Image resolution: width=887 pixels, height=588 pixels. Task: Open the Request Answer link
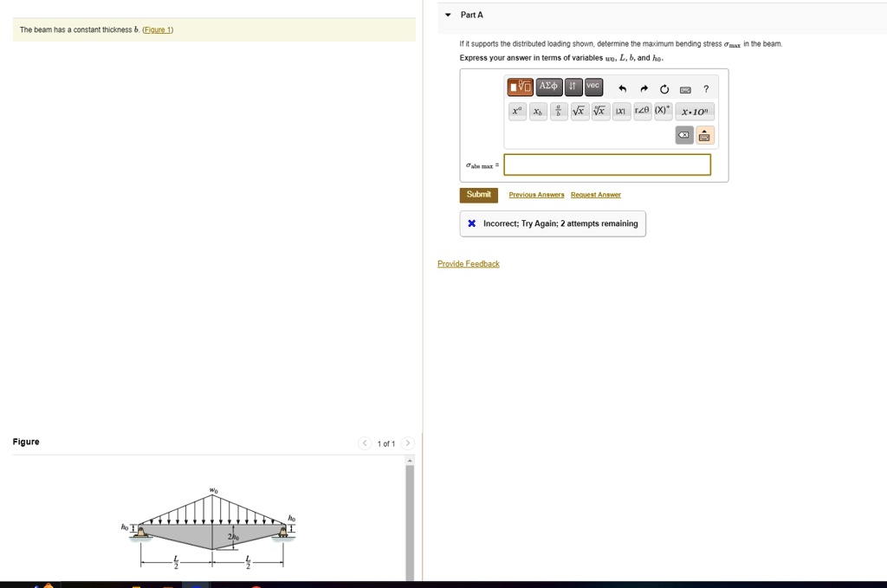pos(595,196)
